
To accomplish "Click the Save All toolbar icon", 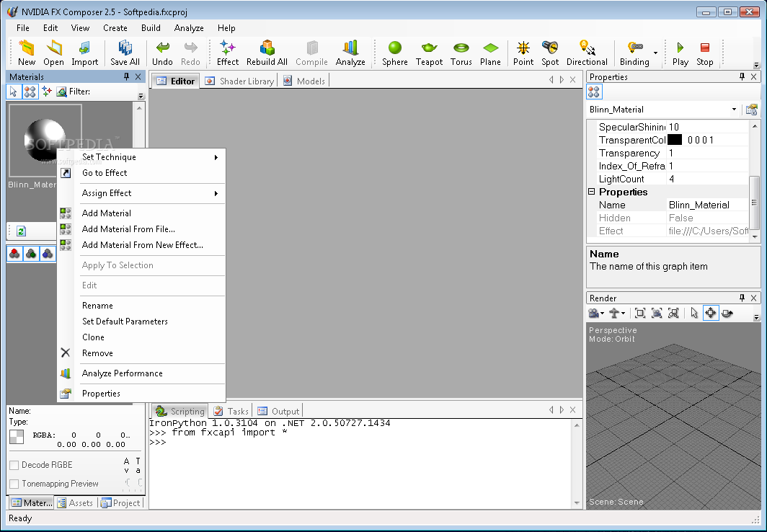I will 125,53.
